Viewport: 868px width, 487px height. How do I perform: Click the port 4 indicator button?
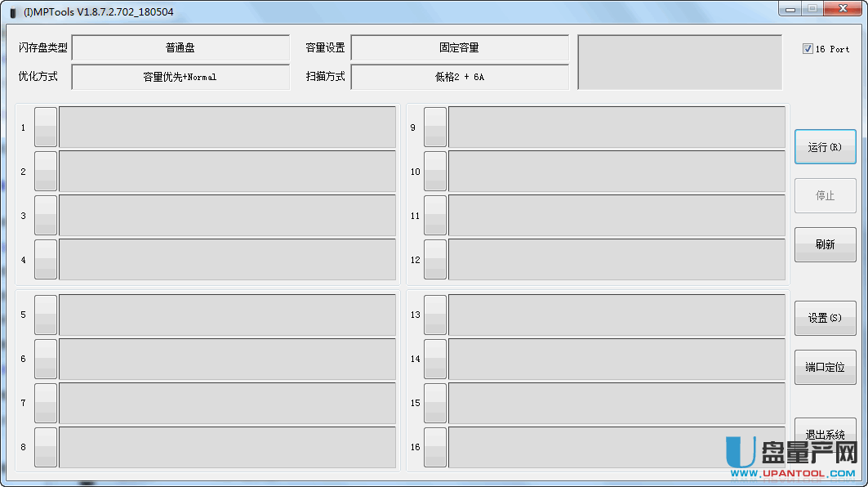tap(46, 260)
